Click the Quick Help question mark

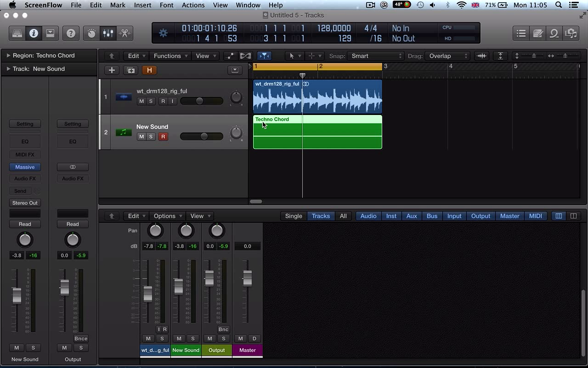tap(71, 34)
